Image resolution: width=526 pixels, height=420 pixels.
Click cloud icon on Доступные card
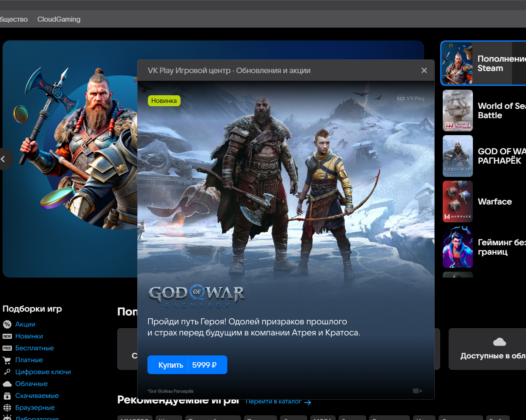500,342
